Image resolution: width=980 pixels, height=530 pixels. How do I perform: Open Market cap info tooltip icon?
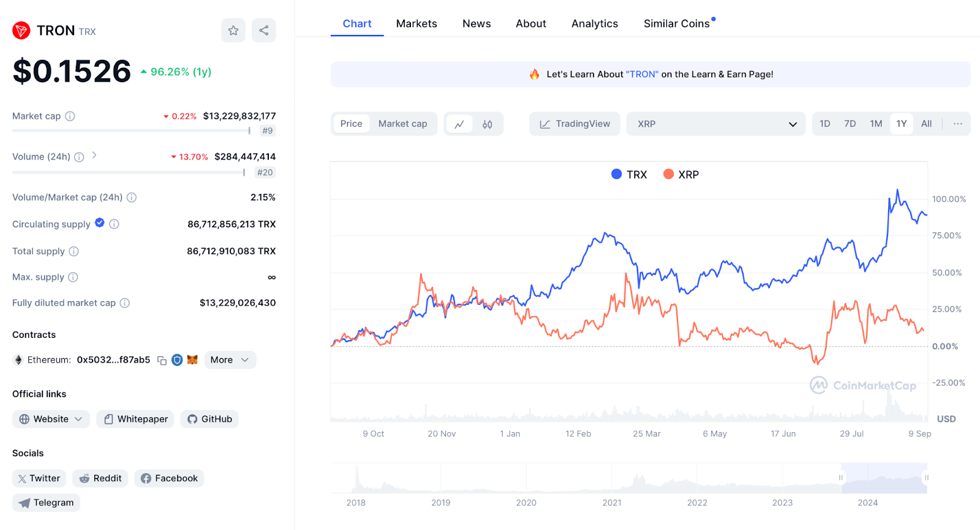[70, 116]
